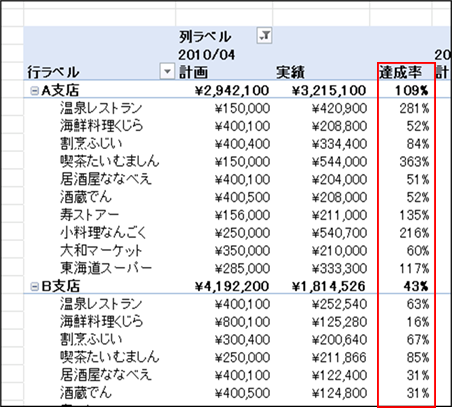Click the 東海道スーパー row label
Image resolution: width=452 pixels, height=408 pixels.
pyautogui.click(x=106, y=268)
